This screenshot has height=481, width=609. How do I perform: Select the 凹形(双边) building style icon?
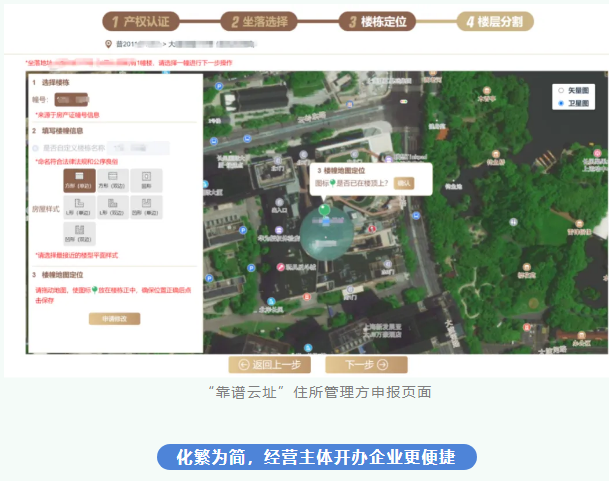[x=79, y=234]
